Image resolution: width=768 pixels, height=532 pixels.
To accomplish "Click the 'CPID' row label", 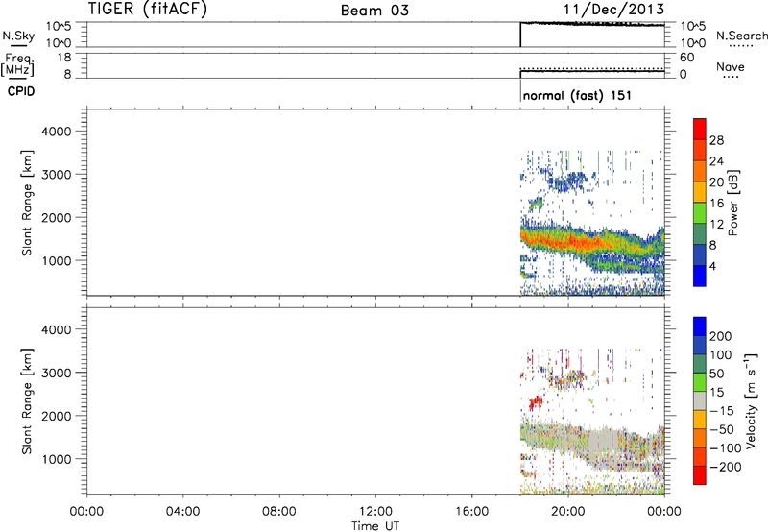I will pos(21,91).
